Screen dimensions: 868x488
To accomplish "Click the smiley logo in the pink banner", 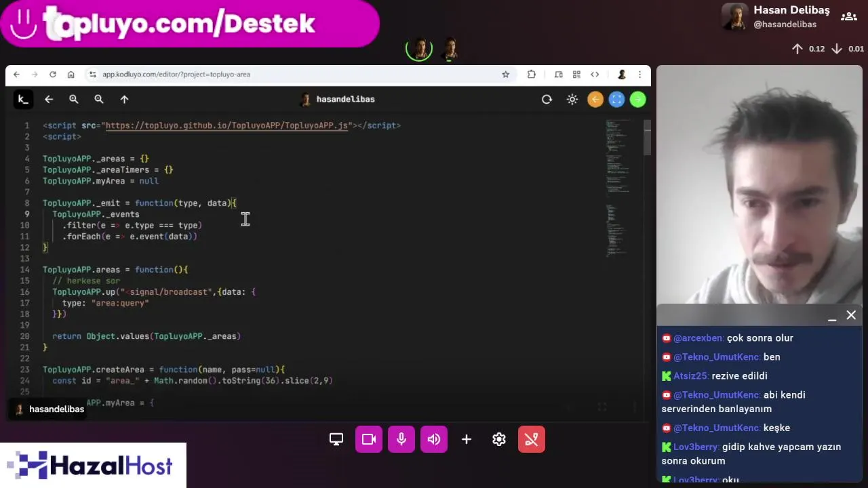I will (x=24, y=24).
